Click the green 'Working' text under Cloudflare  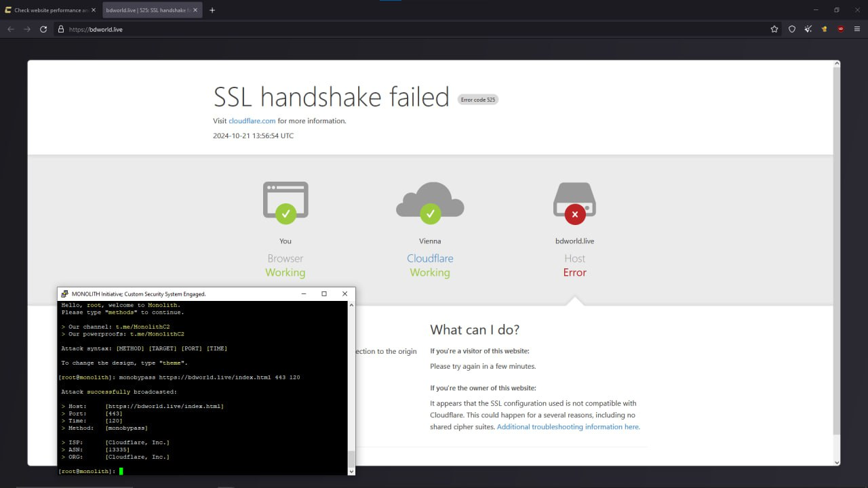430,272
